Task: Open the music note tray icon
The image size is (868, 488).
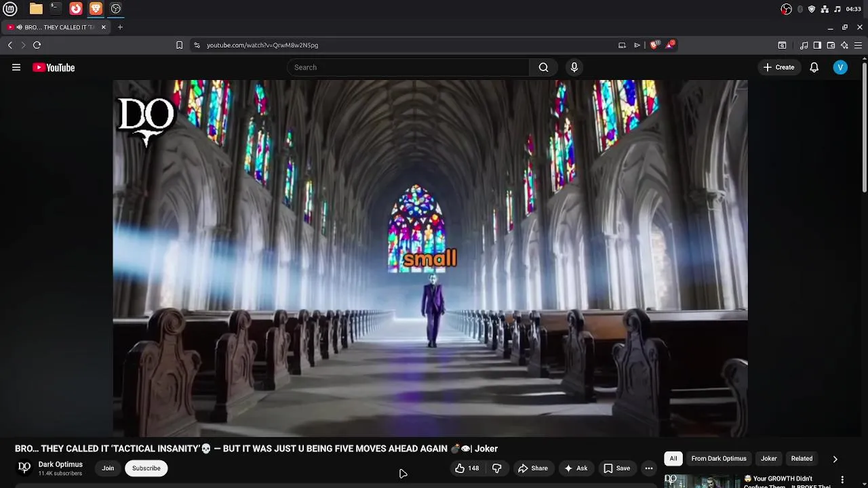Action: tap(837, 9)
